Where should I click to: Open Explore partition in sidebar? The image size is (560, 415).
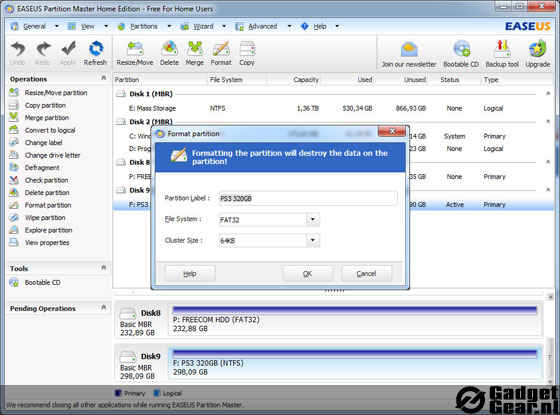pyautogui.click(x=41, y=230)
